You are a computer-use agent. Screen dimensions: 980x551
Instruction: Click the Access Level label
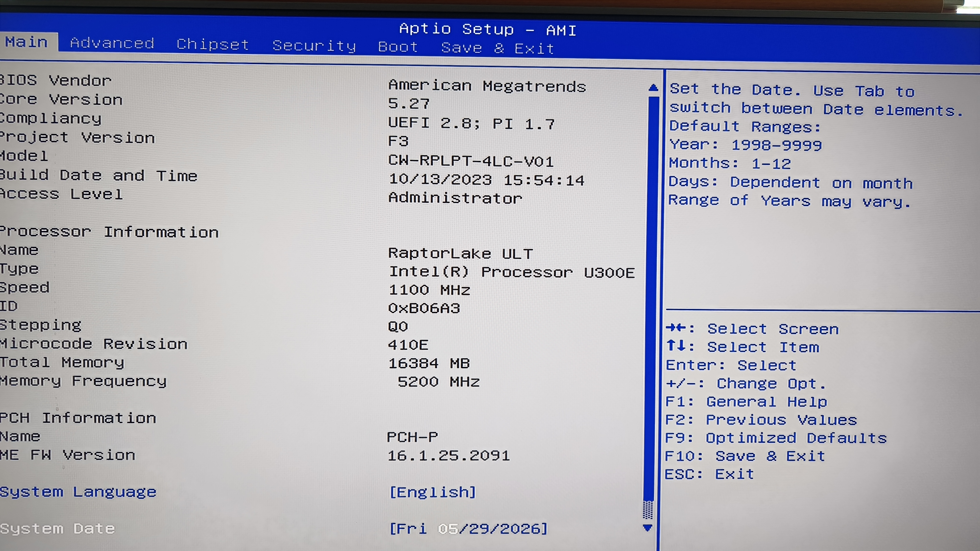(x=61, y=194)
